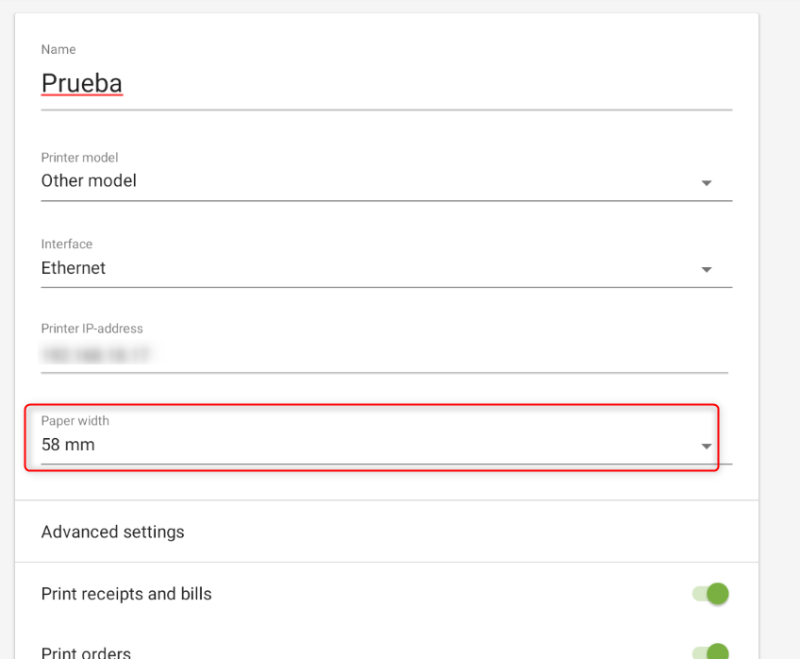800x659 pixels.
Task: Click the Interface field label
Action: (x=67, y=244)
